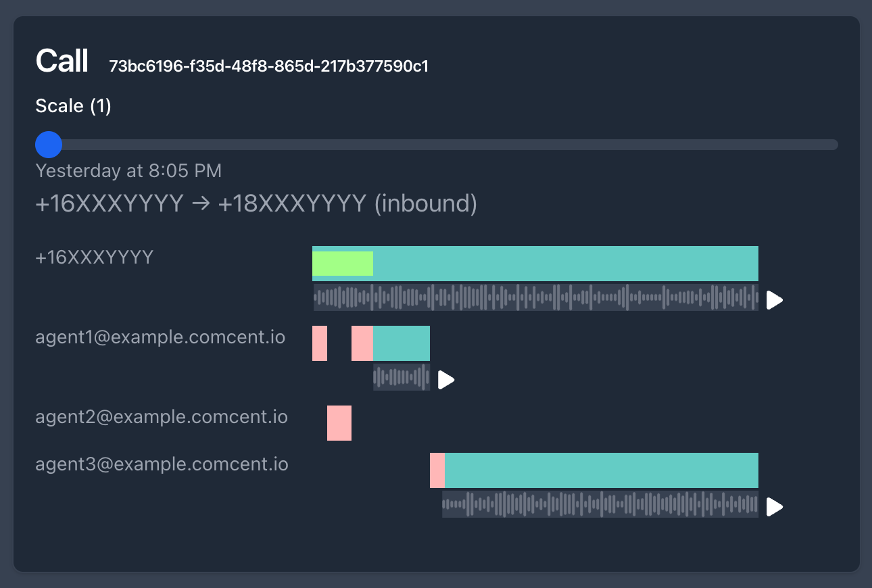Click agent1's short audio waveform
The image size is (872, 588).
[402, 377]
